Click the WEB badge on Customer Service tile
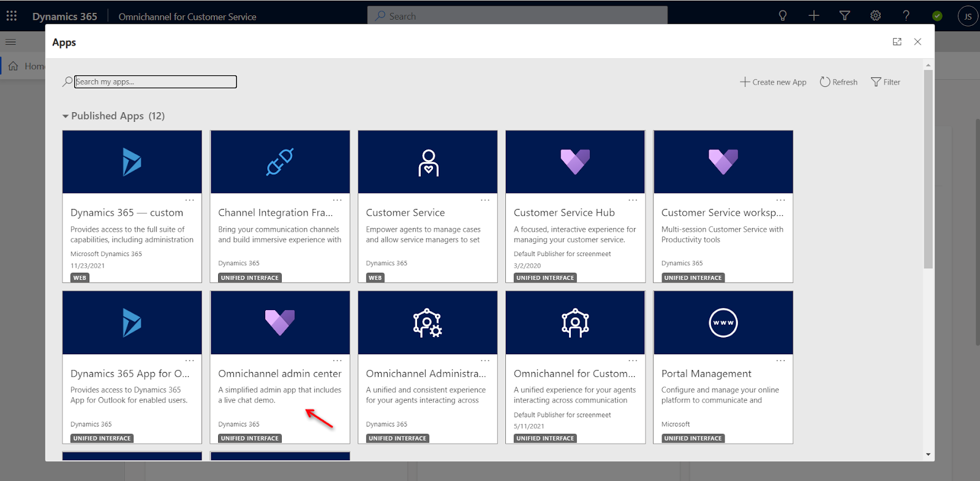 (375, 278)
